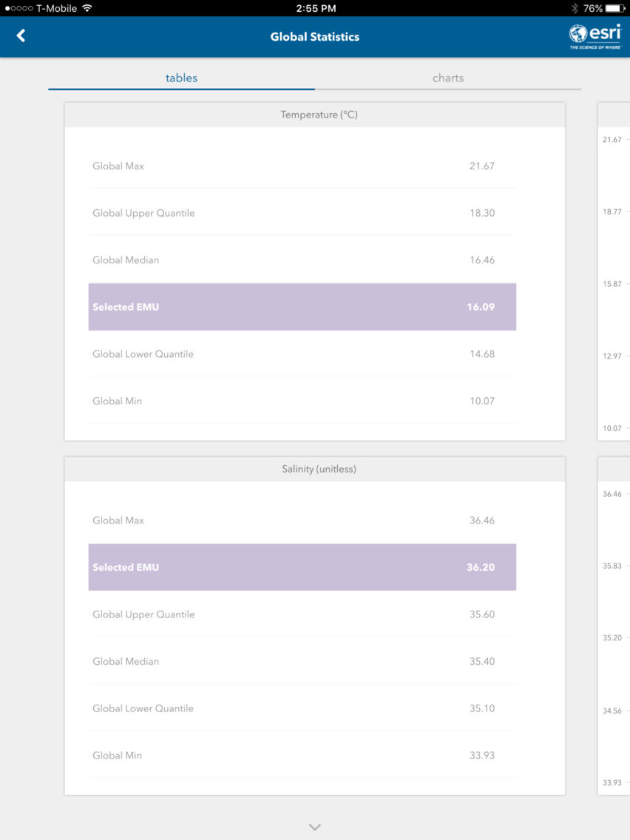Tap the Temperature Global Median value 16.46
The image size is (630, 840).
[482, 260]
